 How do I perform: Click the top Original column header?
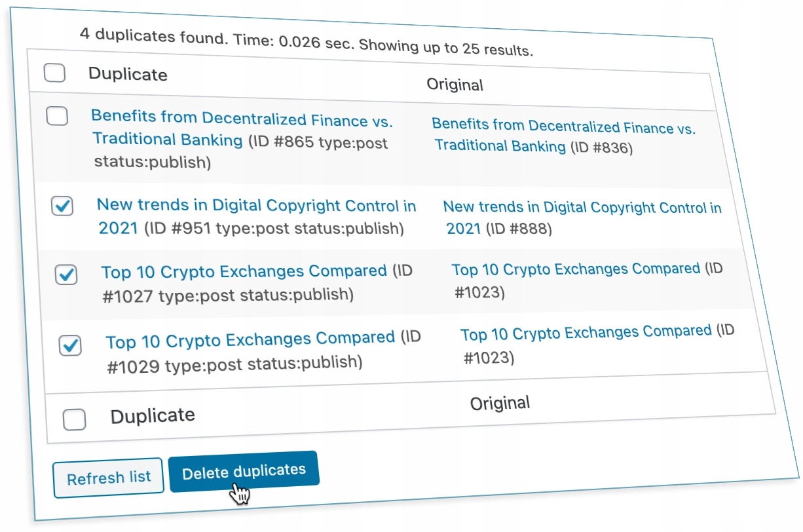[455, 85]
